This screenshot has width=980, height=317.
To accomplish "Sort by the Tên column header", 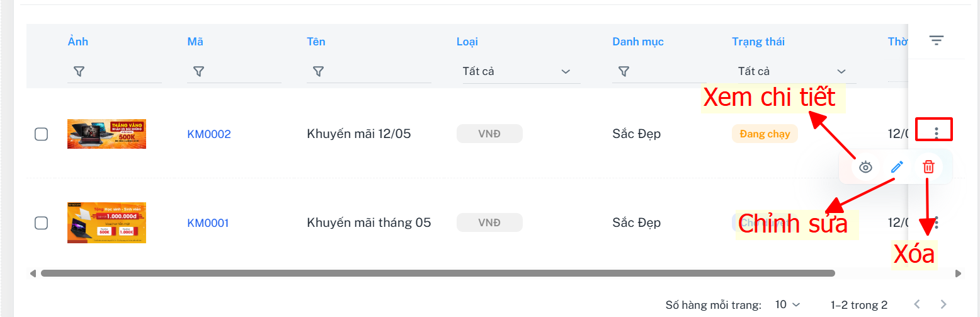I will click(x=316, y=42).
